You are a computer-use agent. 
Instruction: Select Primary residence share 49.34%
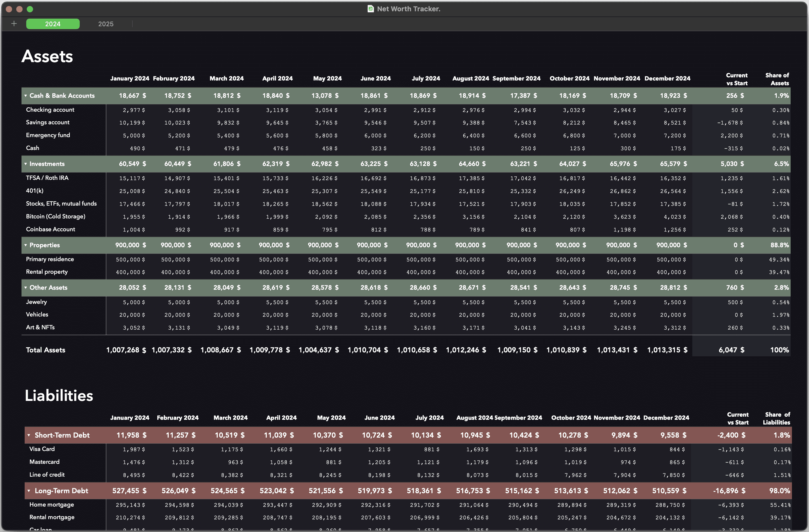(x=779, y=260)
